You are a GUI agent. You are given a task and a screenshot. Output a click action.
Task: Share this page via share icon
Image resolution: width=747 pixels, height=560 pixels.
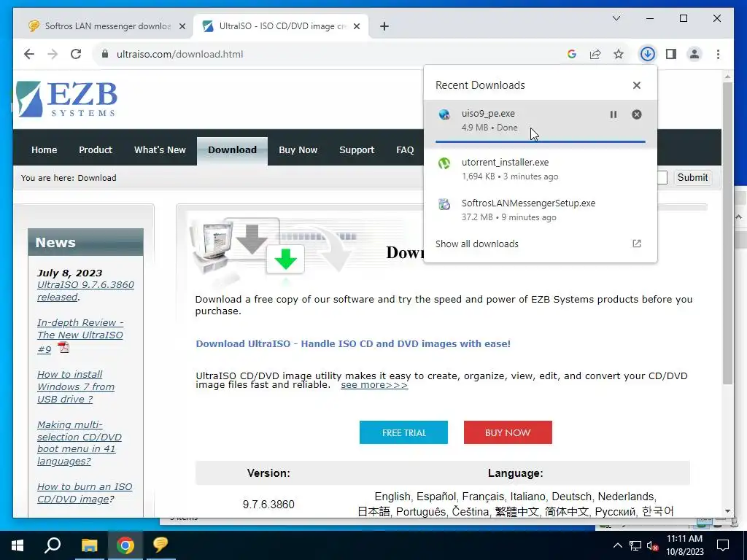pyautogui.click(x=595, y=54)
